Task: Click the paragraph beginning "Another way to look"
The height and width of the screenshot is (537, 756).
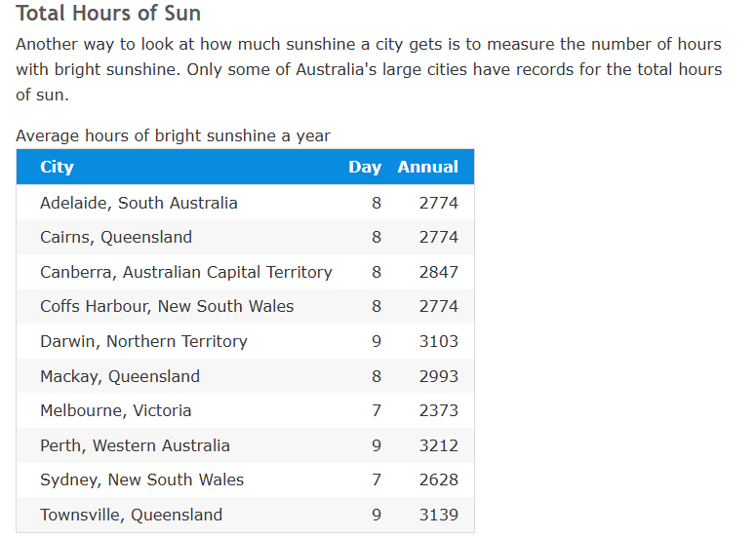Action: point(369,69)
